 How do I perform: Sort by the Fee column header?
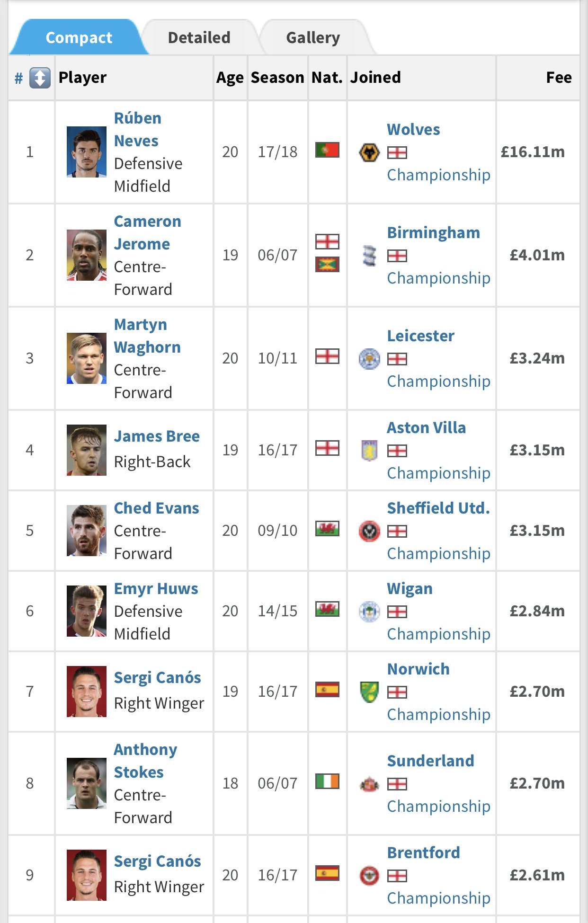point(559,78)
